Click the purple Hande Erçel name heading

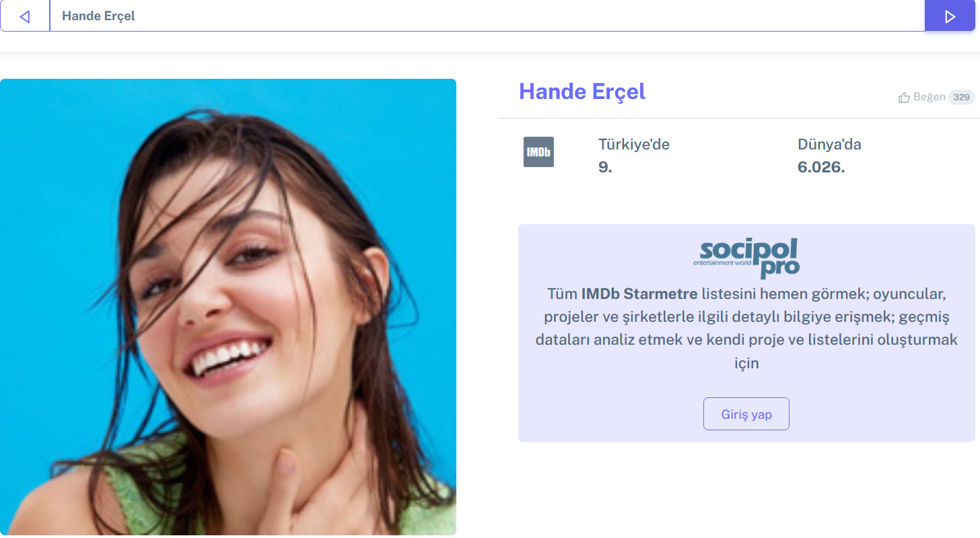582,92
